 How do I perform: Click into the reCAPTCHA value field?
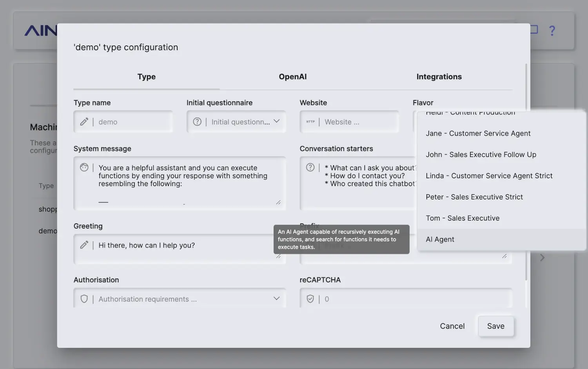(406, 299)
